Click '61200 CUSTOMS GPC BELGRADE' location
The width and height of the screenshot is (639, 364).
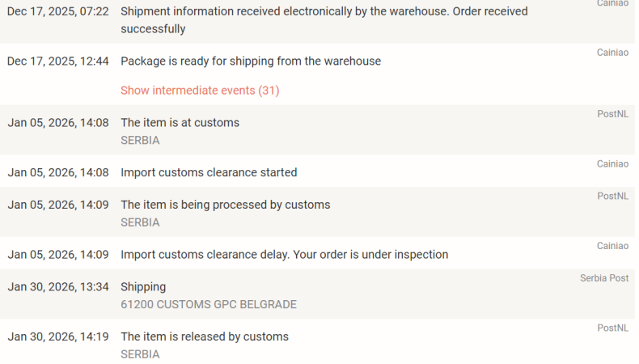pyautogui.click(x=208, y=305)
